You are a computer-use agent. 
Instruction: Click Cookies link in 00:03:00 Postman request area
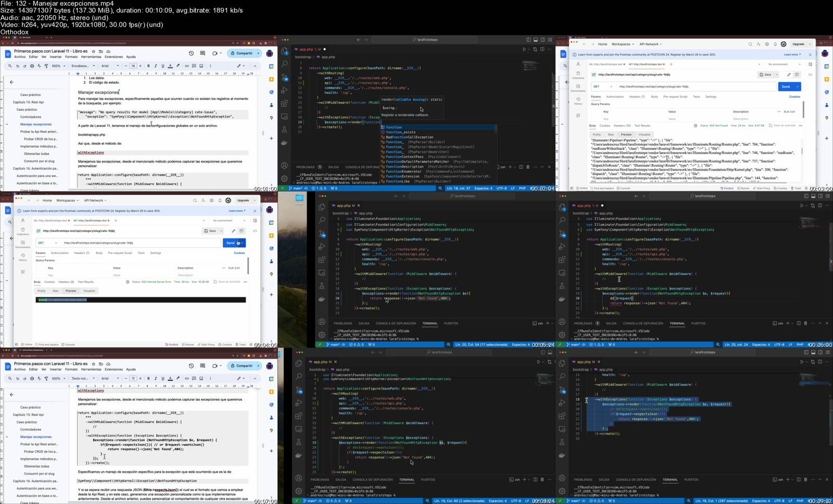coord(794,96)
